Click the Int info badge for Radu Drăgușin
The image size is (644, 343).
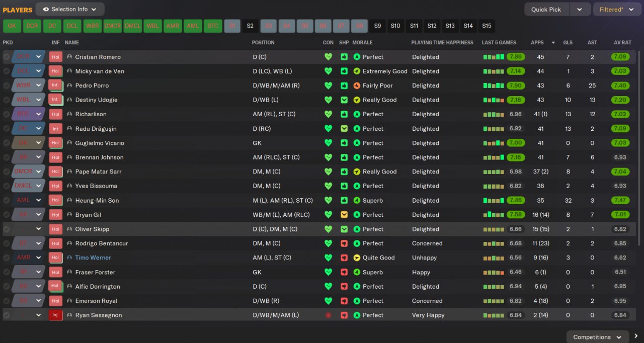55,129
